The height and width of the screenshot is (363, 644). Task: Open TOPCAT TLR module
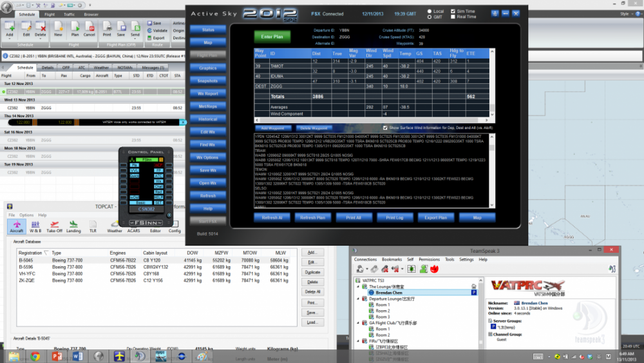(93, 226)
